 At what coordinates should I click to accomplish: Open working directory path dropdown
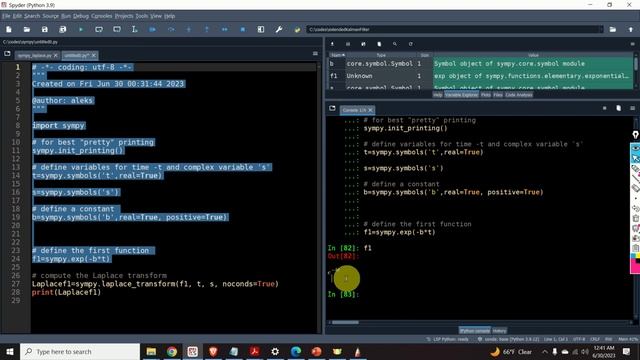[600, 29]
